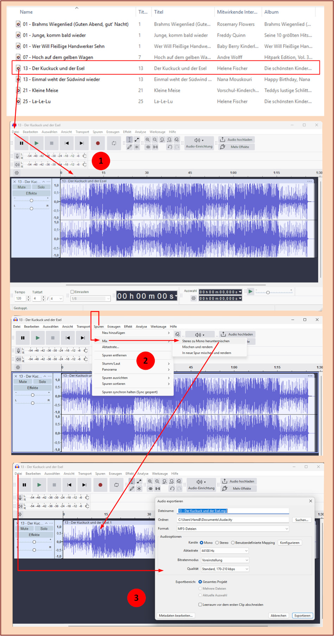Viewport: 334px width, 644px height.
Task: Click Stop in the Audacity window showing the tempo bar
Action: 52,143
